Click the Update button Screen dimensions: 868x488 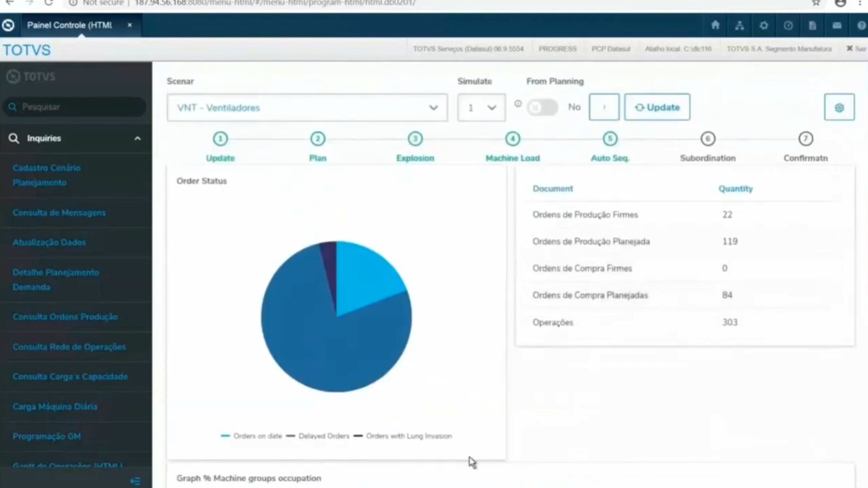(657, 107)
